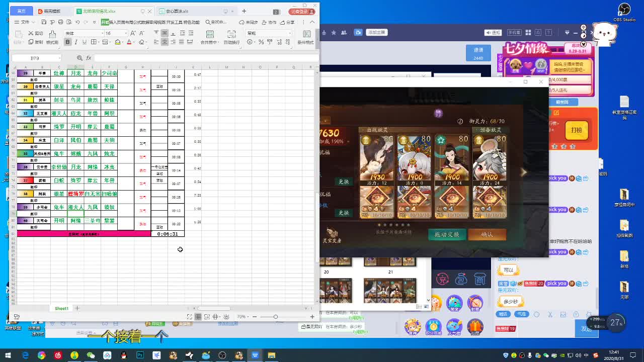
Task: Click 确认 button in game window
Action: tap(487, 234)
